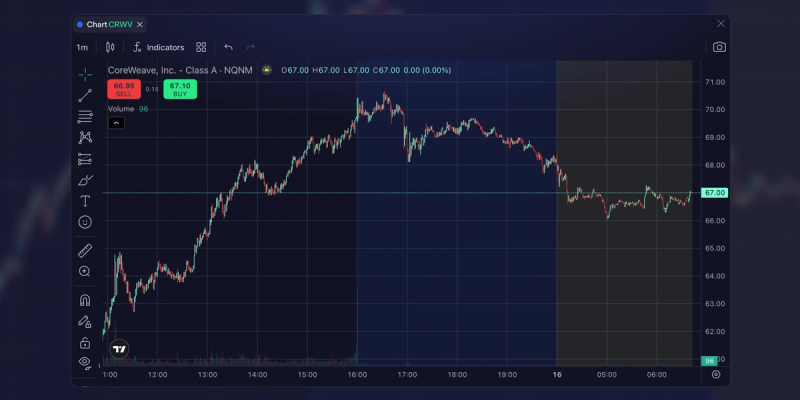The height and width of the screenshot is (400, 800).
Task: Click the 66.95 SELL button
Action: tap(124, 89)
